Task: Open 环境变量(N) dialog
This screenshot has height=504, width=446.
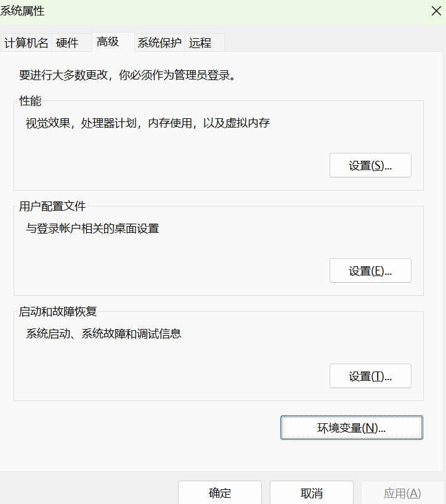Action: coord(352,428)
